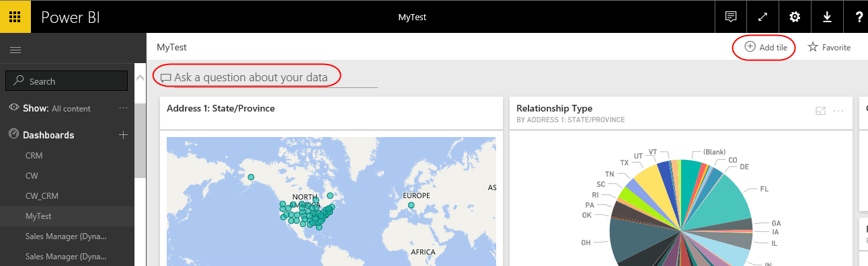Open Relationship Type tile ellipsis menu

click(838, 111)
